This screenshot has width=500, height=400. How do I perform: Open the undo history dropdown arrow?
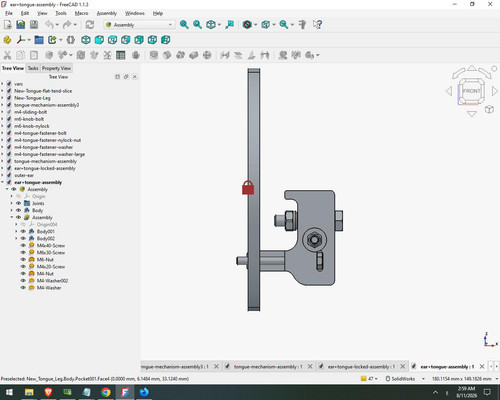[x=57, y=25]
